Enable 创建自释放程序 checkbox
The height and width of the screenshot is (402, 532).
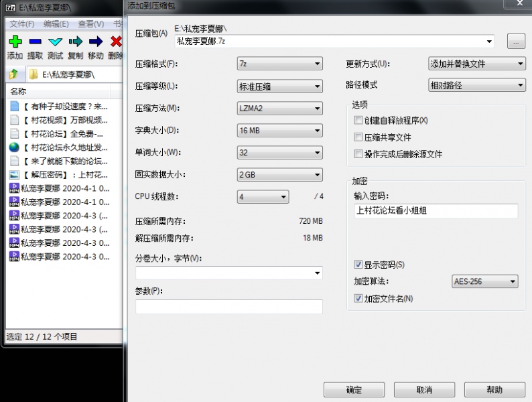tap(358, 121)
